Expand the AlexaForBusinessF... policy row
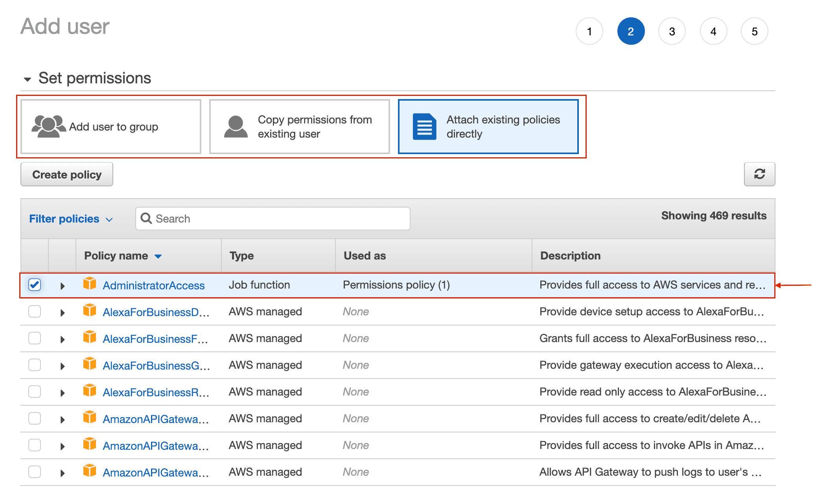814x504 pixels. 63,340
